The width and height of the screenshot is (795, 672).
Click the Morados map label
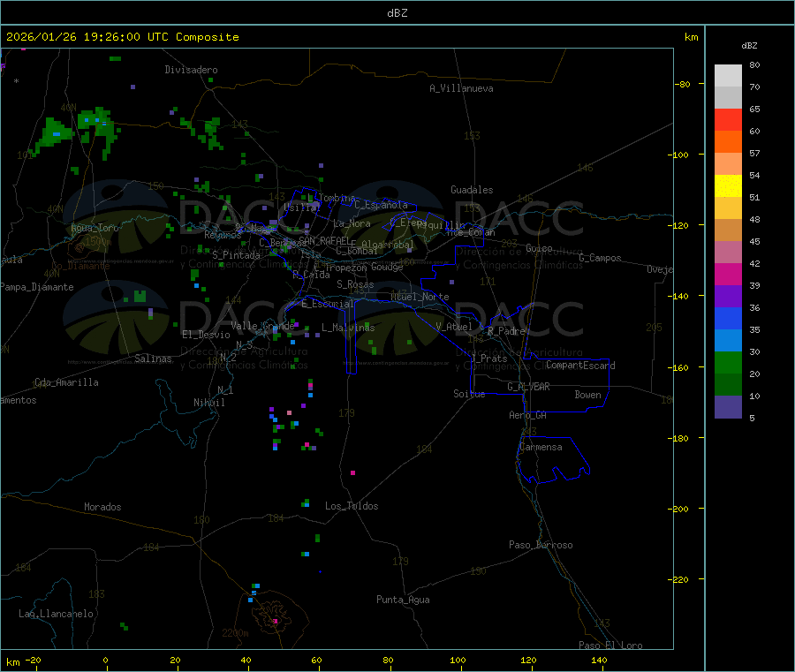[x=102, y=507]
